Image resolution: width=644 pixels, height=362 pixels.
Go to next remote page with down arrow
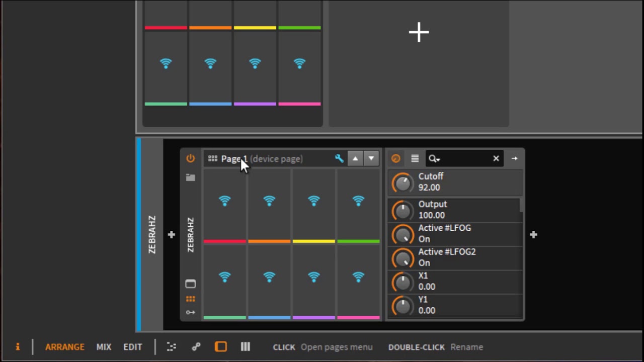pyautogui.click(x=371, y=158)
